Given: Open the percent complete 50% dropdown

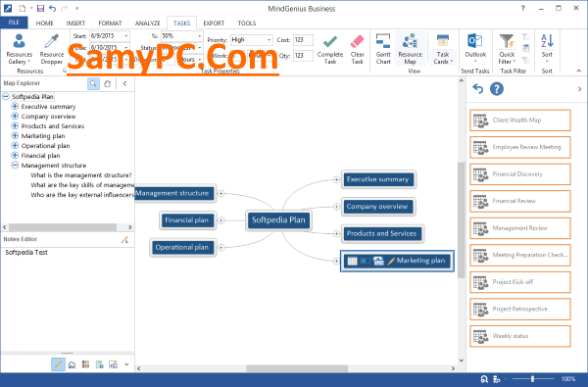Looking at the screenshot, I should (200, 36).
